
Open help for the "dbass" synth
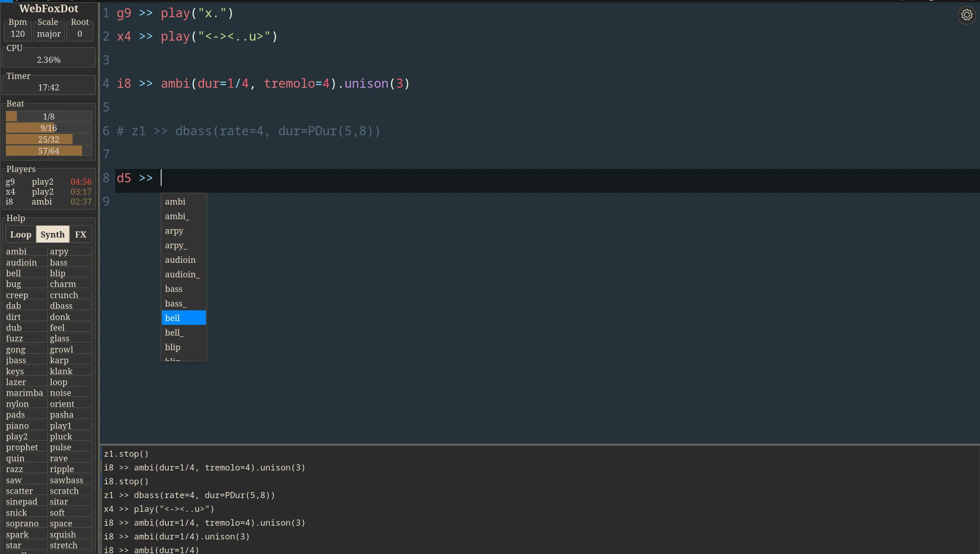pos(61,306)
